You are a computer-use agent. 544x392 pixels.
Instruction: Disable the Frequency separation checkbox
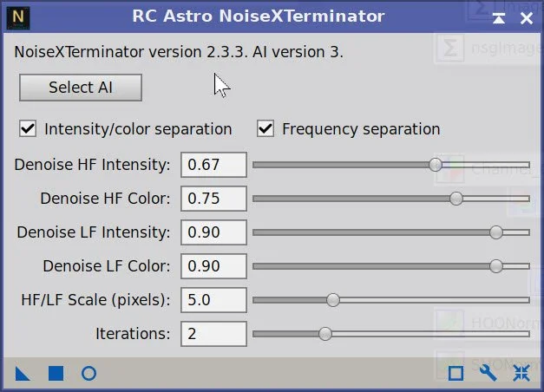coord(265,129)
